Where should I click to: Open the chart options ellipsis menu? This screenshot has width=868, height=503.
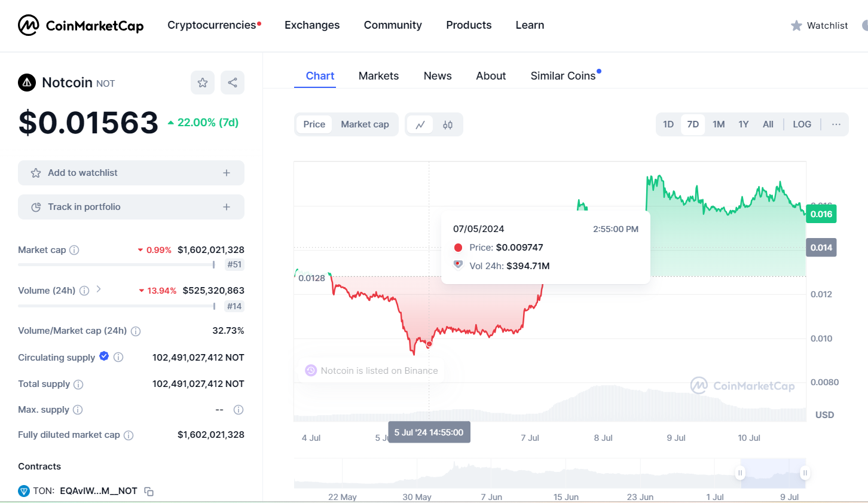[836, 124]
